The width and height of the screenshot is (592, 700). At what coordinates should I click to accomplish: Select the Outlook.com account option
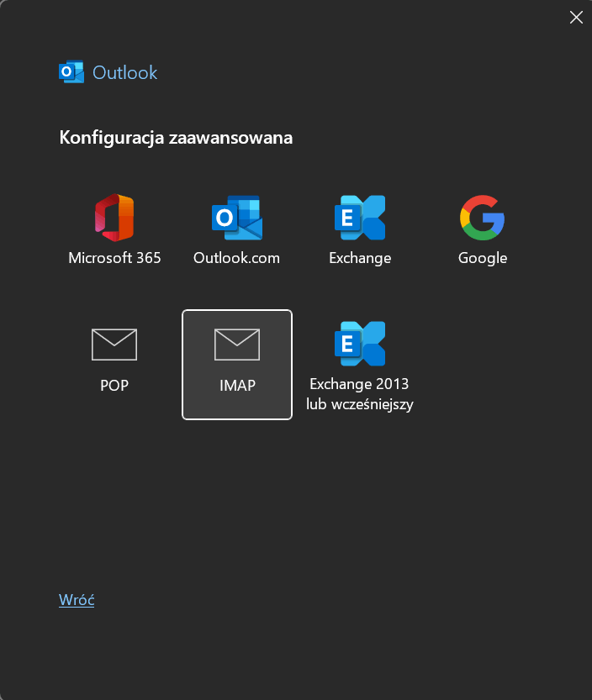[237, 230]
